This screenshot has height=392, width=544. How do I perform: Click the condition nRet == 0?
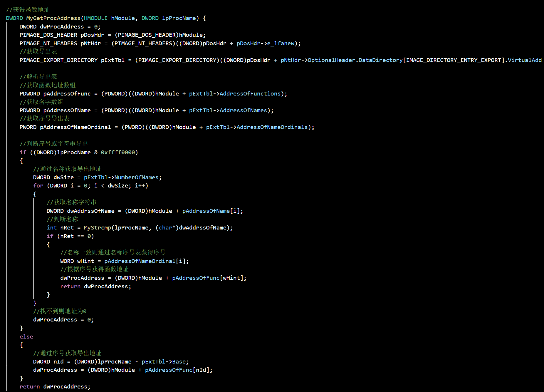tap(75, 236)
